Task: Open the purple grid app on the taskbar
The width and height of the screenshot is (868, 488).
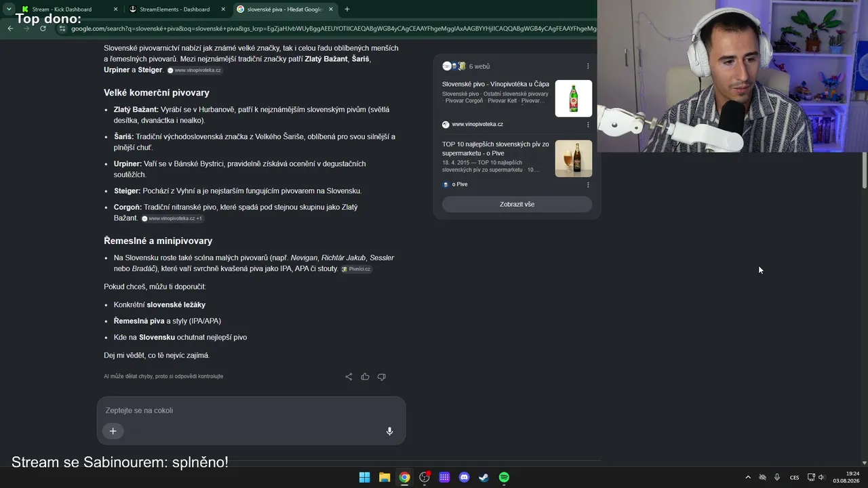Action: click(x=444, y=477)
